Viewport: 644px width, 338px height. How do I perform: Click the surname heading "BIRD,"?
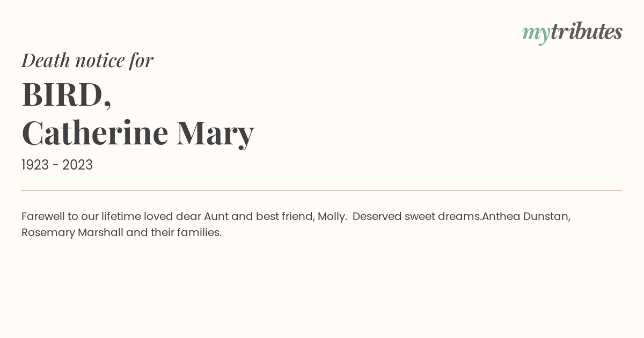pos(67,95)
